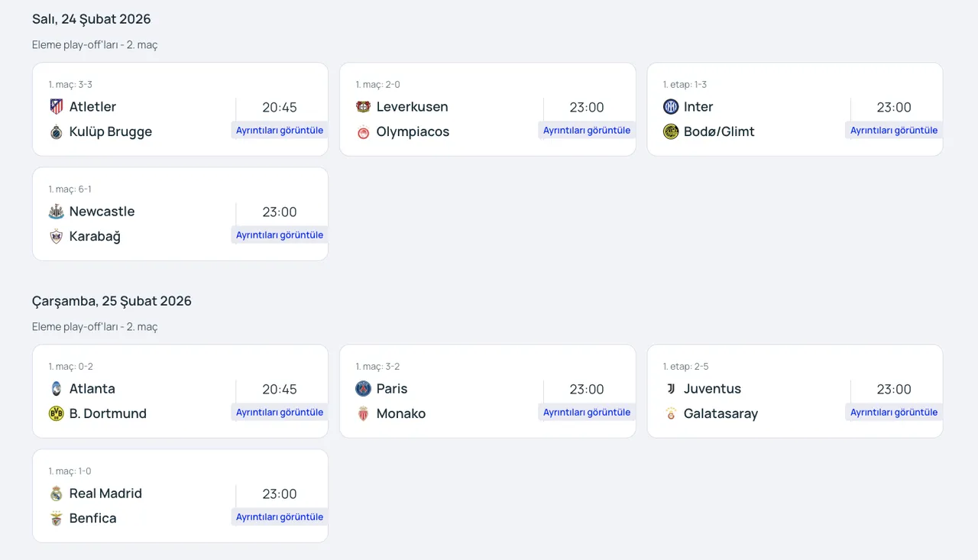Click the B. Dortmund yellow badge
Image resolution: width=978 pixels, height=560 pixels.
coord(56,413)
